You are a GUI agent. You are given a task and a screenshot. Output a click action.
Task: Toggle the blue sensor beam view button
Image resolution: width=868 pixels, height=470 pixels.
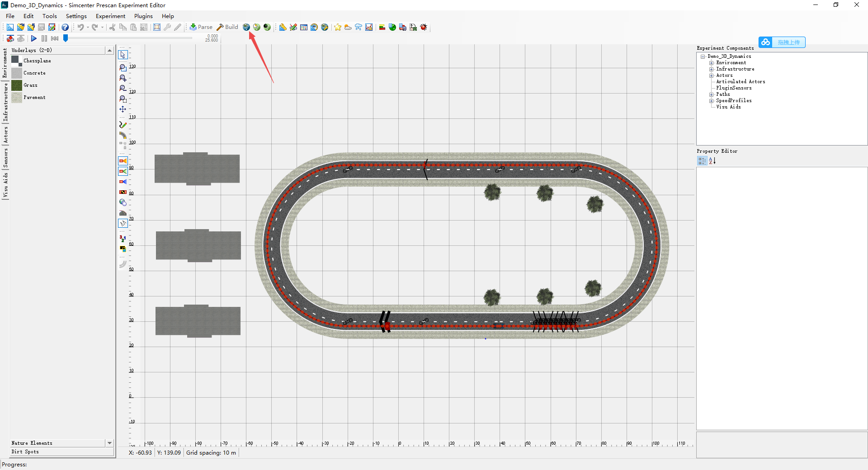pos(123,182)
